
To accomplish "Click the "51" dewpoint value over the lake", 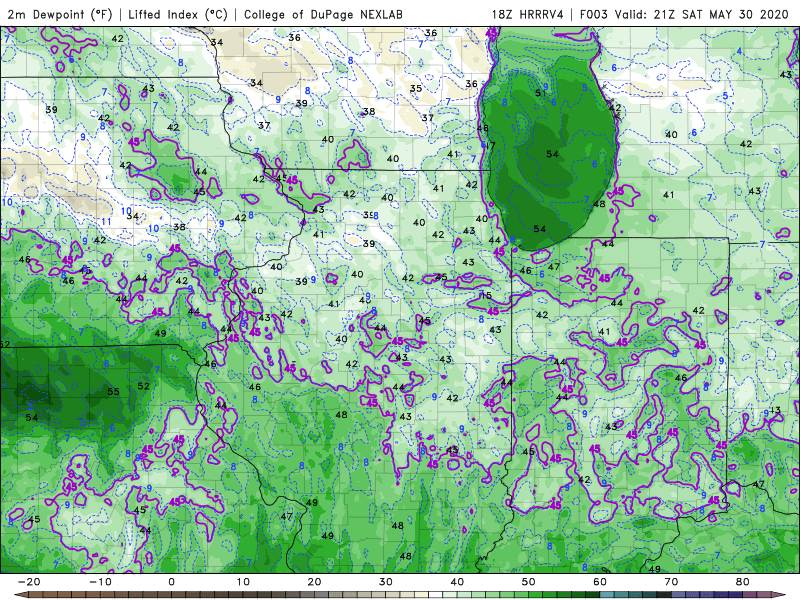I will point(541,93).
